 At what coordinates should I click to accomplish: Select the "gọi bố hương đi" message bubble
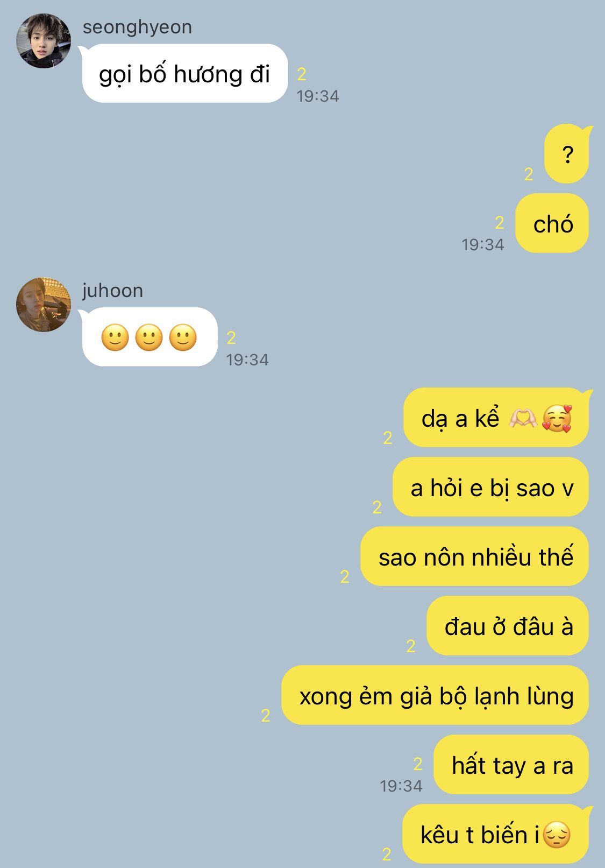(184, 73)
